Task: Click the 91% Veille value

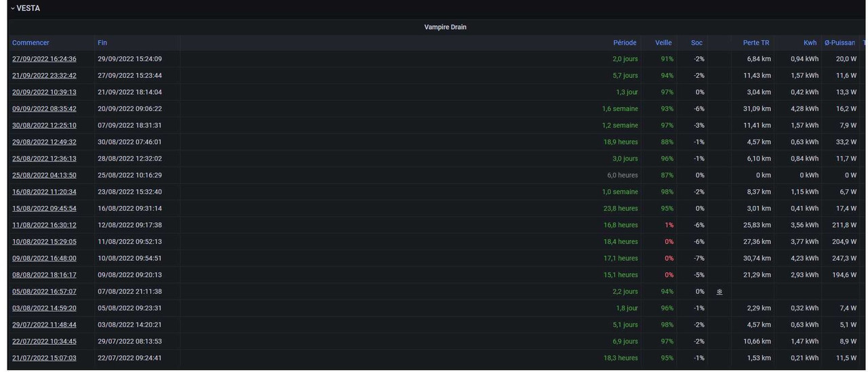Action: tap(667, 59)
